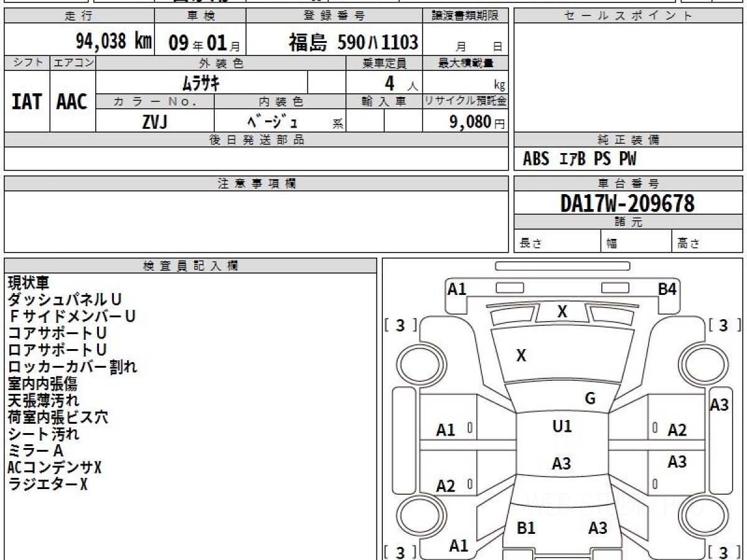Click the IAT shift type value

(27, 102)
